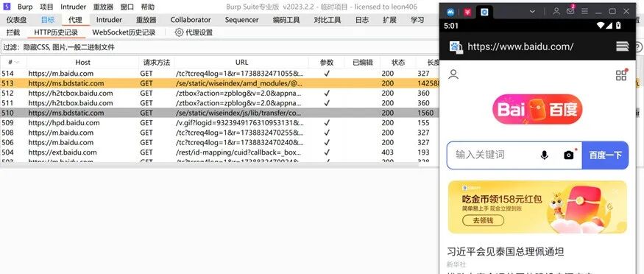The width and height of the screenshot is (644, 274).
Task: Open HTTP历史记录 sub-tab
Action: click(x=56, y=32)
